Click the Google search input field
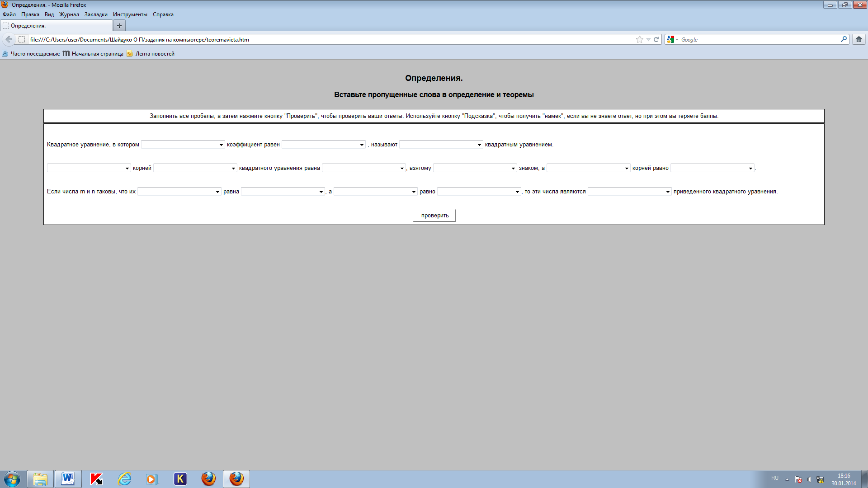 tap(759, 39)
